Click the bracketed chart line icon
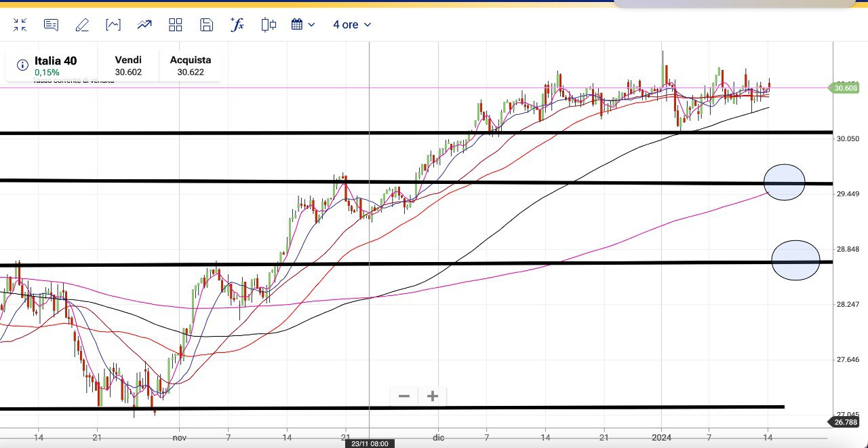The image size is (868, 448). coord(113,25)
